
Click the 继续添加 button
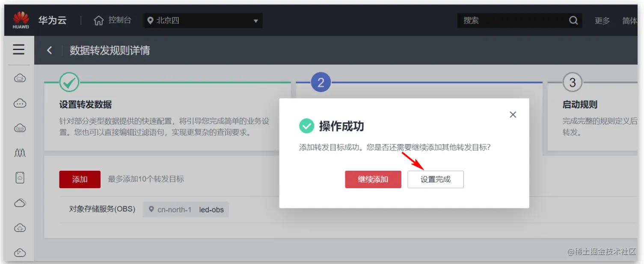(x=373, y=179)
